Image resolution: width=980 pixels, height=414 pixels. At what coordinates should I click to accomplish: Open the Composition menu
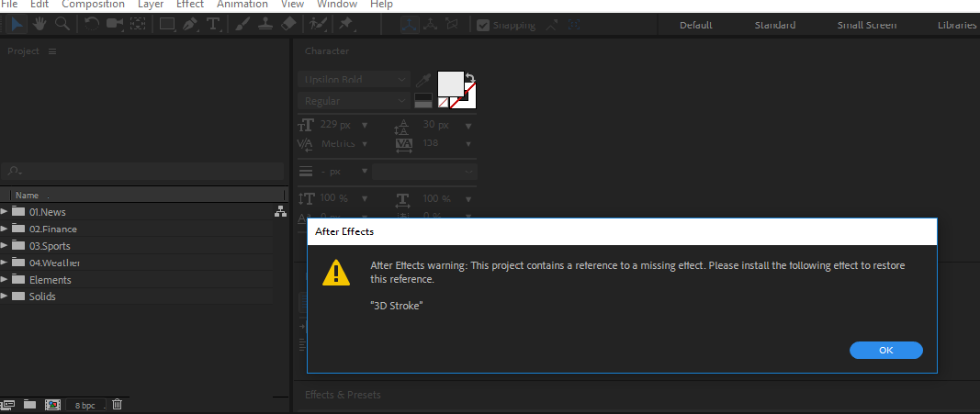pyautogui.click(x=93, y=5)
